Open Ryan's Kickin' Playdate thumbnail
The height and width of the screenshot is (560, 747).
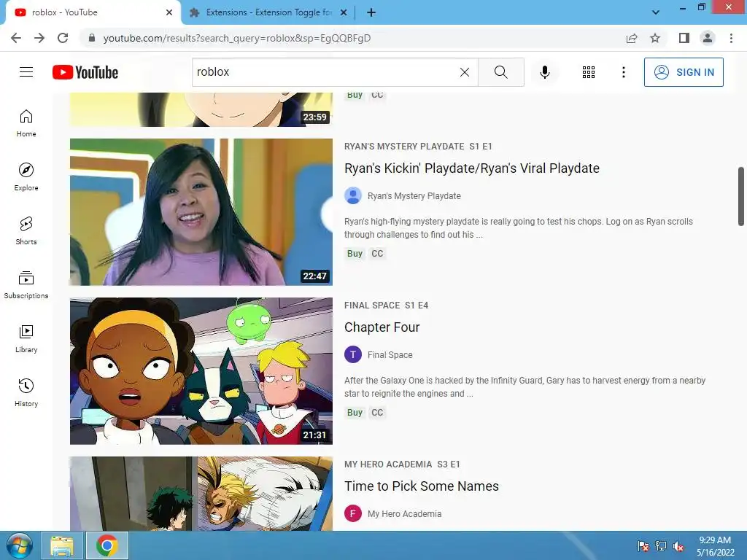click(x=201, y=212)
